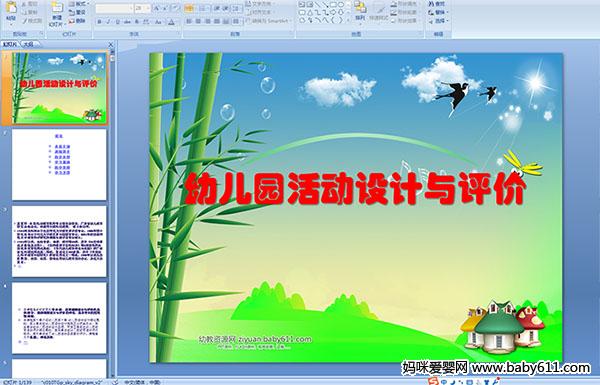This screenshot has height=385, width=600.
Task: Switch to the Outline pane tab
Action: click(29, 44)
